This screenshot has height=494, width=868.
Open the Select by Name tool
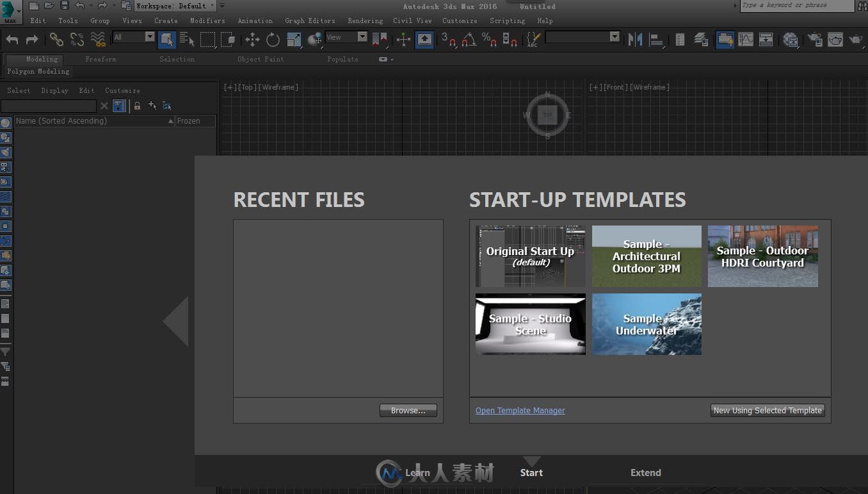(187, 40)
